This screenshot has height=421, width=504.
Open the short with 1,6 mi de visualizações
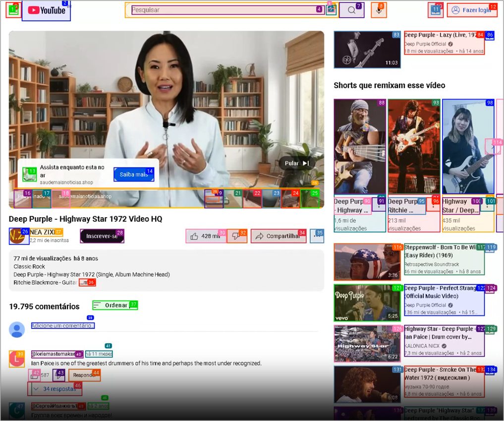tap(360, 146)
